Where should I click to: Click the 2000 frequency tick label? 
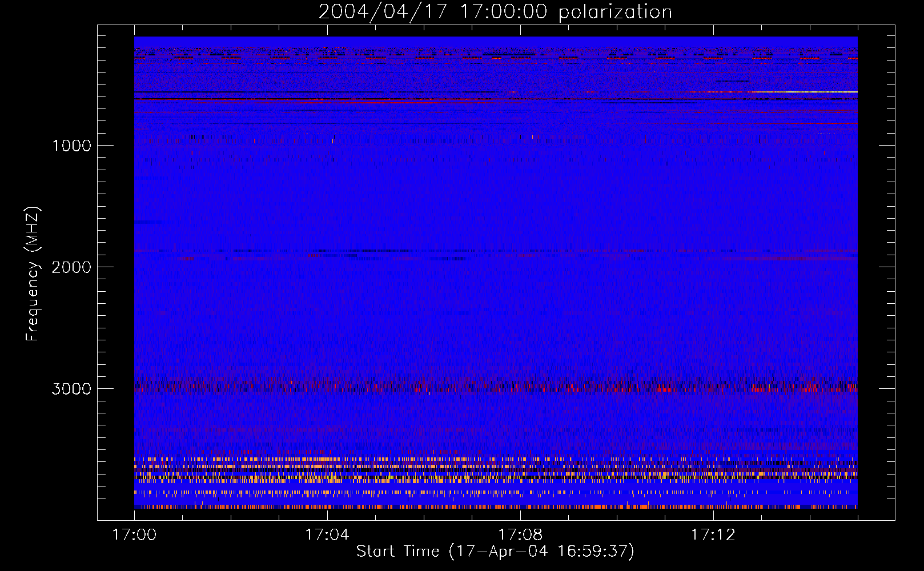[71, 267]
